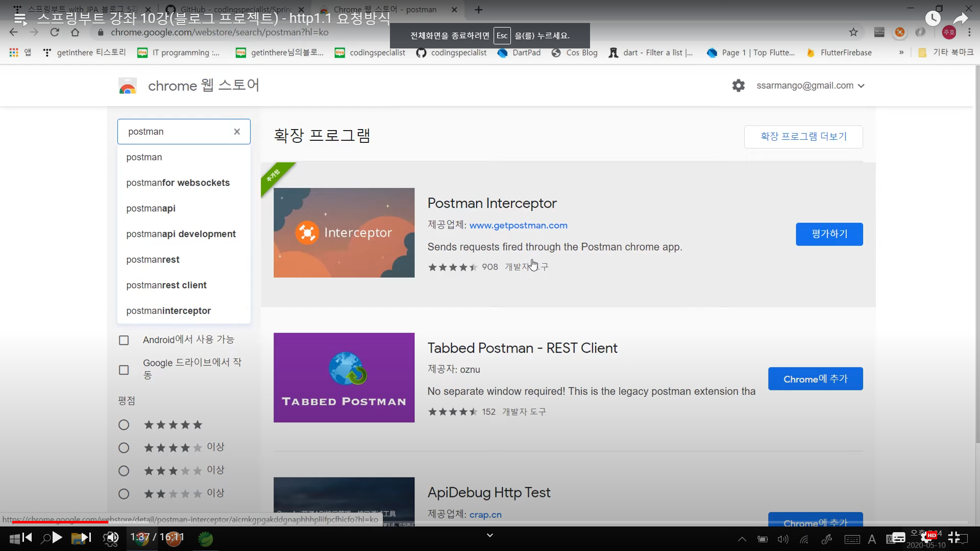Go back using Chrome's back arrow
The image size is (980, 551).
point(14,32)
